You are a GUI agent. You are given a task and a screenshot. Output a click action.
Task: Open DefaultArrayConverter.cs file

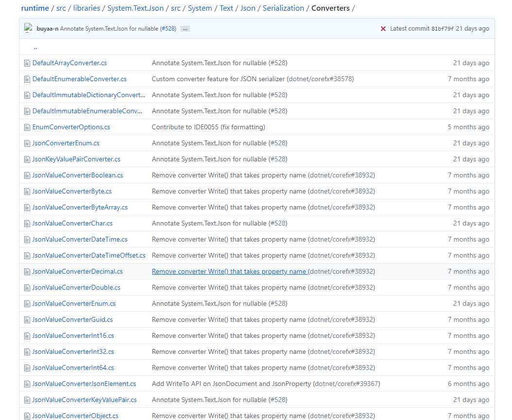pyautogui.click(x=69, y=63)
